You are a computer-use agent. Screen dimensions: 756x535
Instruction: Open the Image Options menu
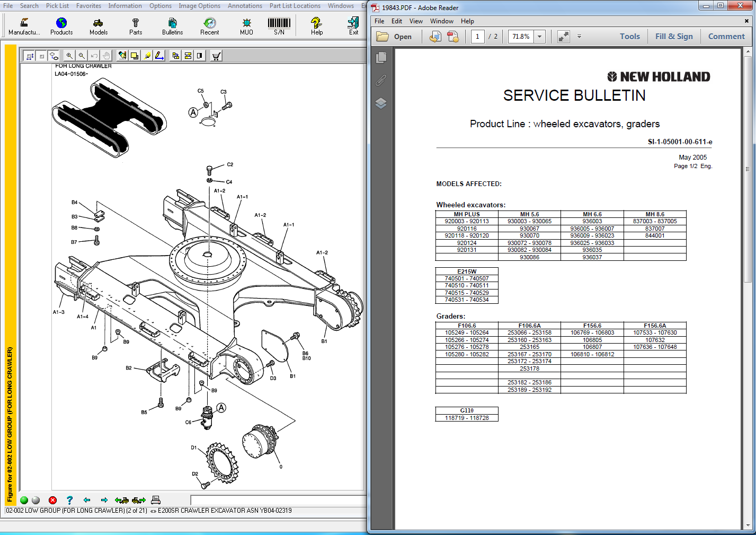[199, 6]
